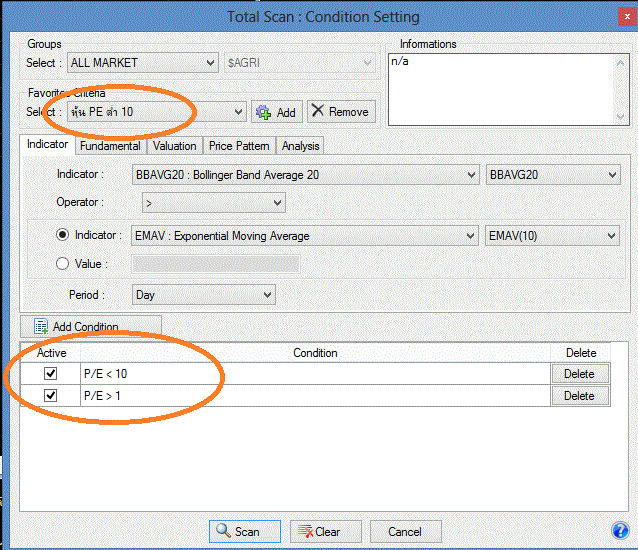
Task: Click the Remove favorite criteria label
Action: [349, 112]
